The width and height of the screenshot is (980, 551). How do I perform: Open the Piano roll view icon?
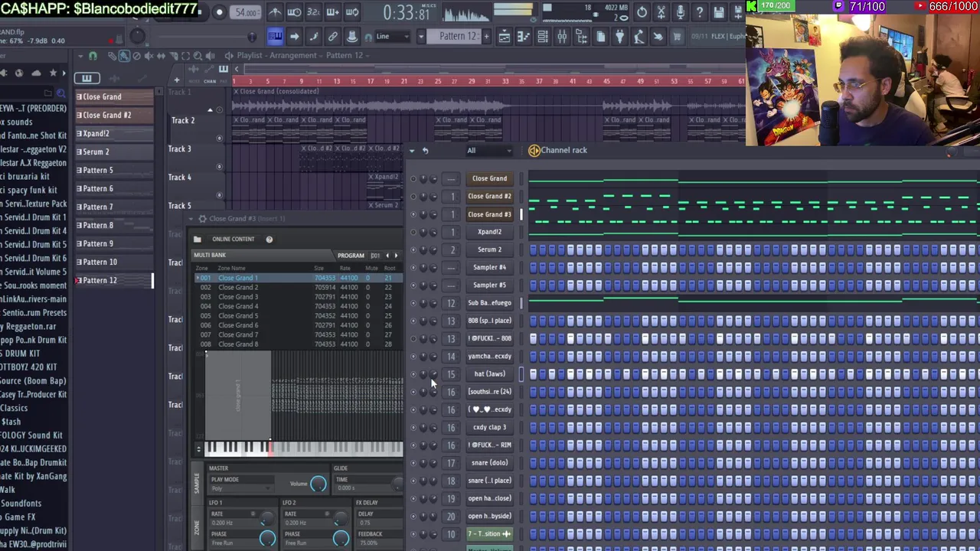pos(524,36)
